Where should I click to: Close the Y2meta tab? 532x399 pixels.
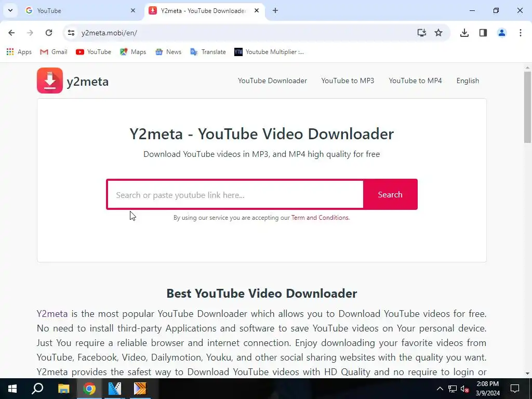[x=257, y=10]
